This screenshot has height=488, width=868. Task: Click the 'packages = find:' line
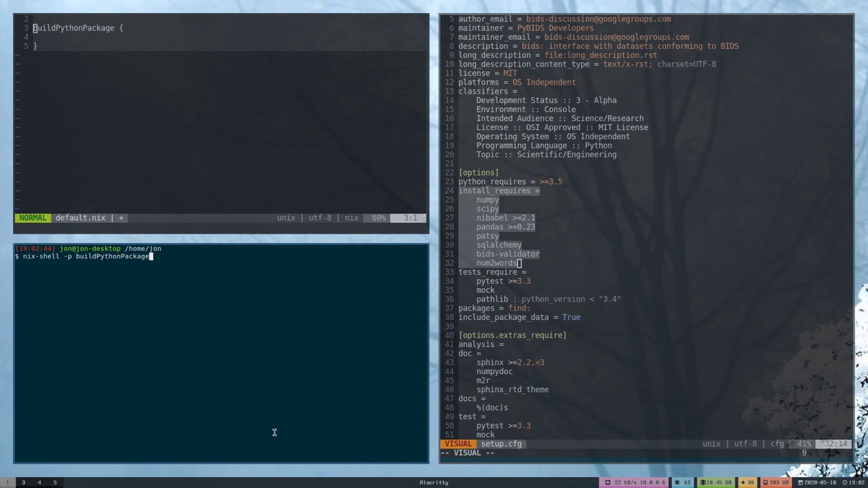tap(494, 308)
